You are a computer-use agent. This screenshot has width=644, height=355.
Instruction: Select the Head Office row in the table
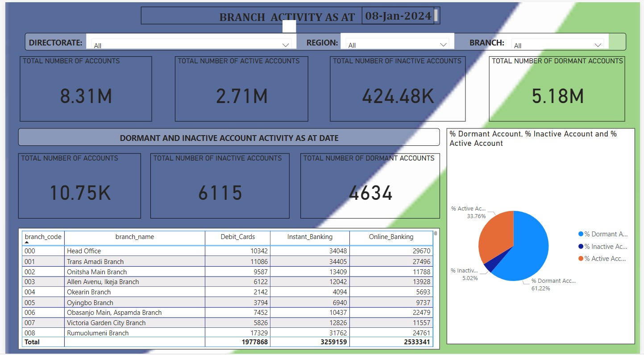point(134,251)
